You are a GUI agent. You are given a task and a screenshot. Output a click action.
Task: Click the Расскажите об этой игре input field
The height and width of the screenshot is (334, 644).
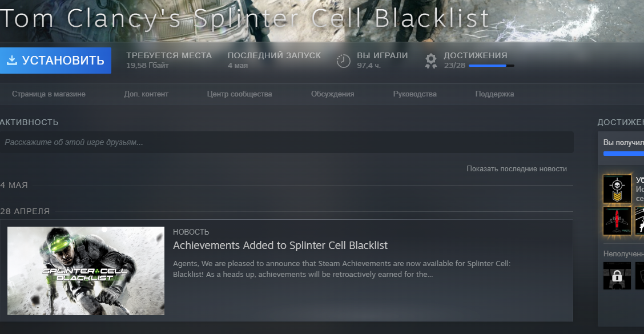pos(287,142)
